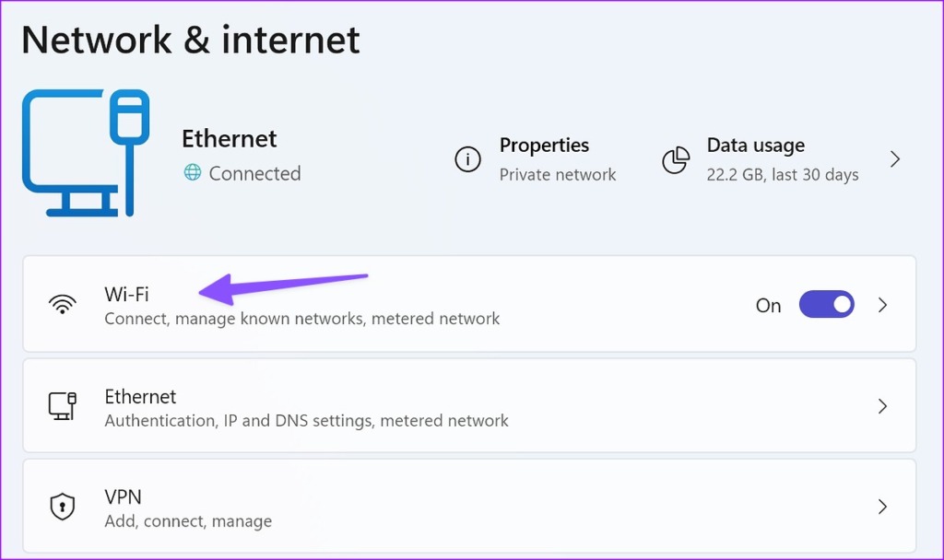The height and width of the screenshot is (560, 944).
Task: Expand the VPN section chevron
Action: coord(882,506)
